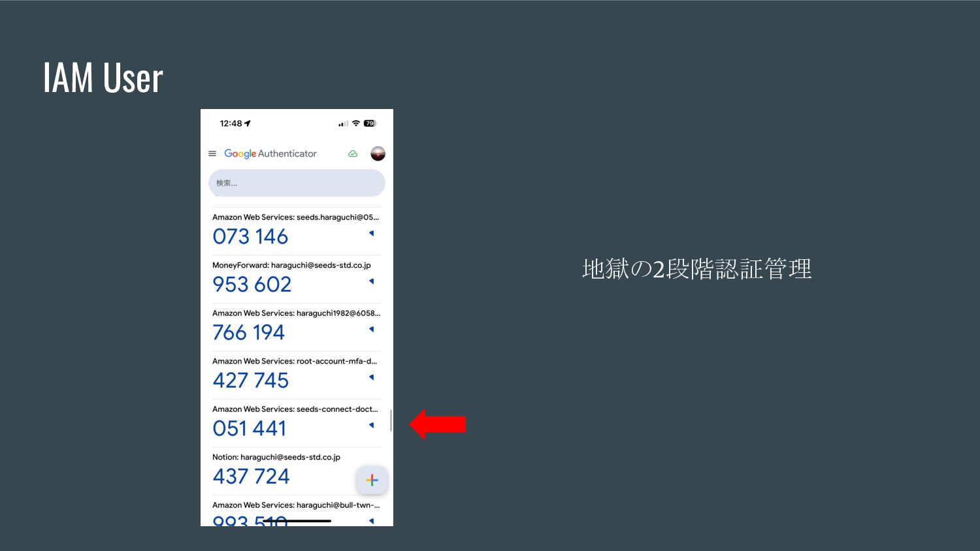The image size is (980, 551).
Task: Tap the green cloud sync icon
Action: [x=353, y=154]
